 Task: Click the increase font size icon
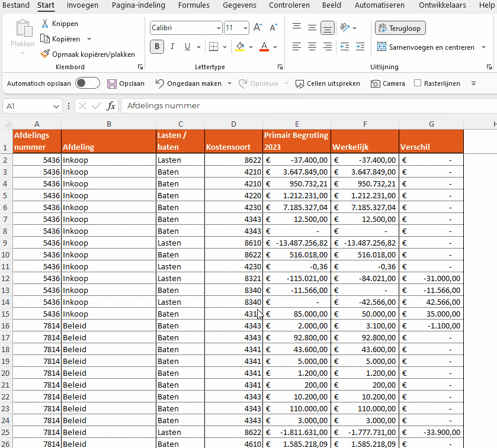click(x=258, y=28)
